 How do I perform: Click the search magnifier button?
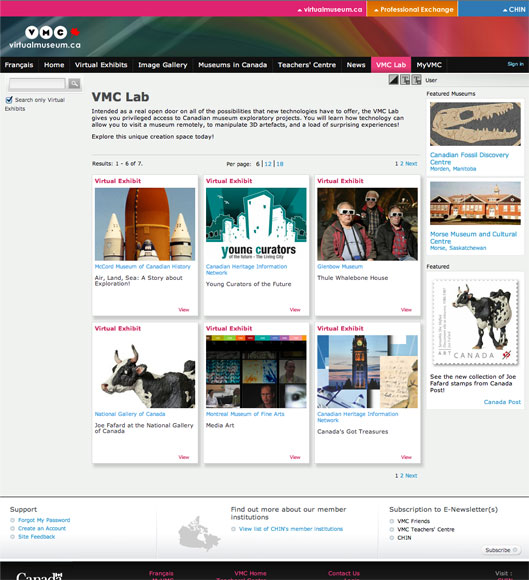[74, 84]
